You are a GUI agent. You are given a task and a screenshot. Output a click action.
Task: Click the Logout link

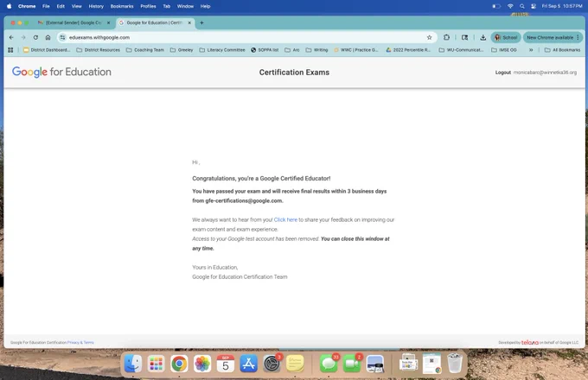(x=503, y=73)
